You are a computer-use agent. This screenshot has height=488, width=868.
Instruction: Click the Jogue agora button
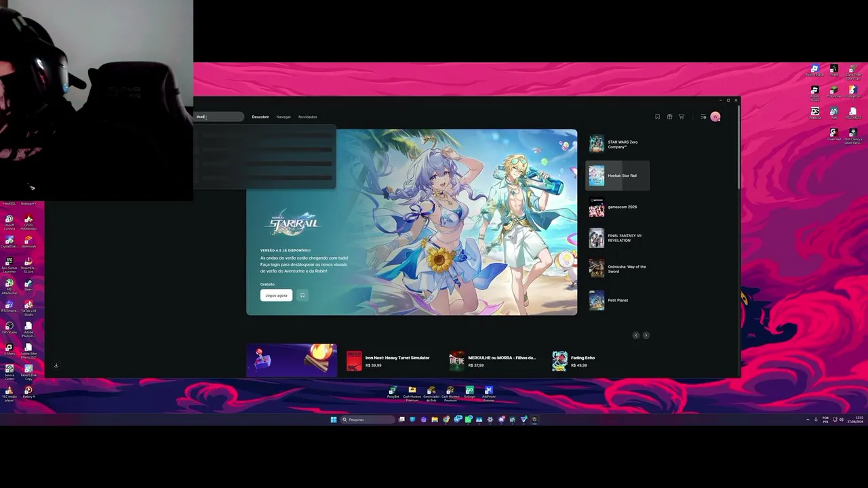click(x=276, y=296)
